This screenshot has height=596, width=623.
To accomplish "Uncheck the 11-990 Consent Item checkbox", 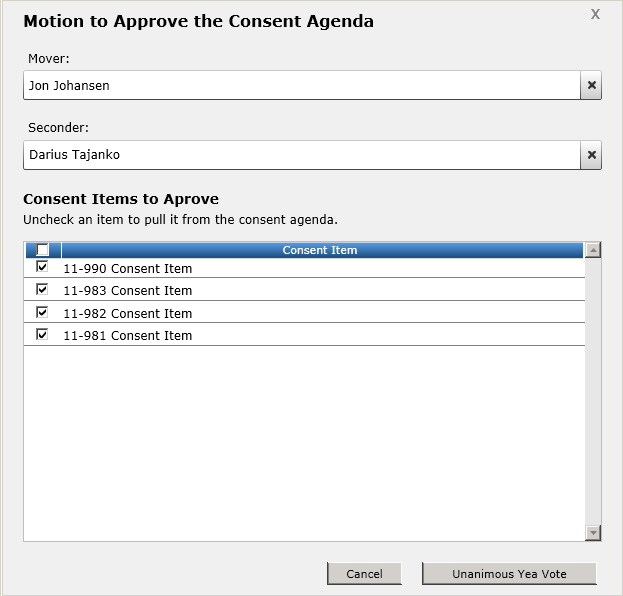I will click(42, 268).
